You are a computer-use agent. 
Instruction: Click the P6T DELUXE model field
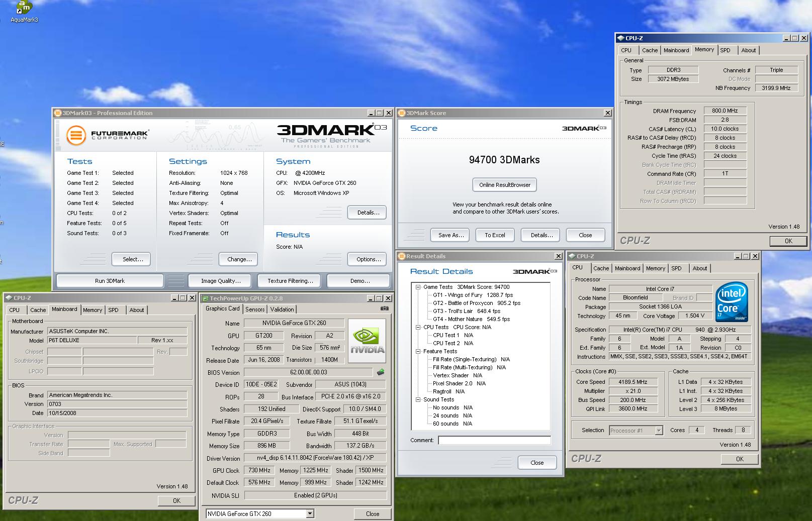(92, 340)
